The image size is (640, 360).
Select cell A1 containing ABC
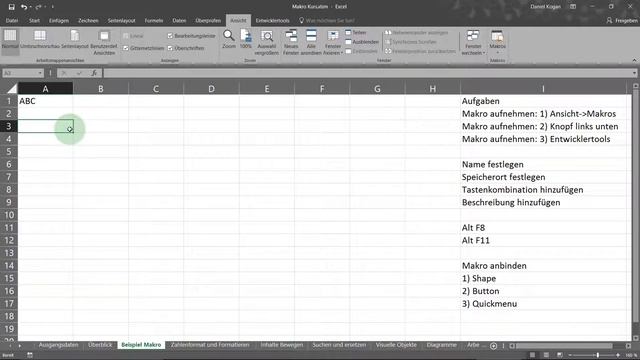45,101
